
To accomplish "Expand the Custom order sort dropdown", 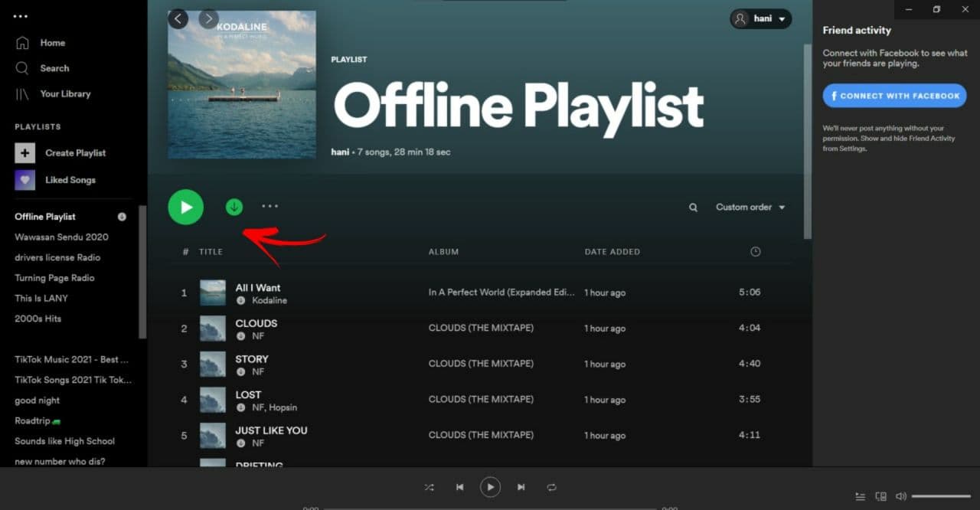I will (750, 208).
